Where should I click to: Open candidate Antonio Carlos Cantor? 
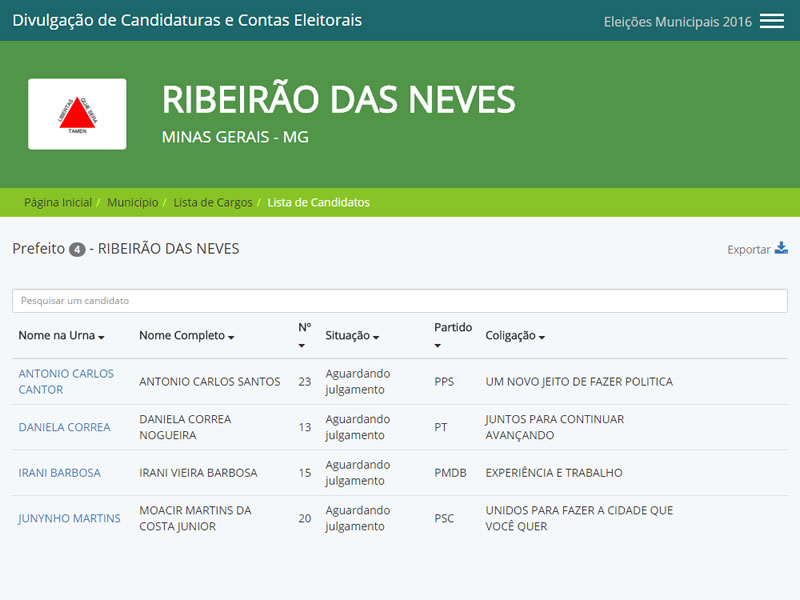click(x=66, y=381)
